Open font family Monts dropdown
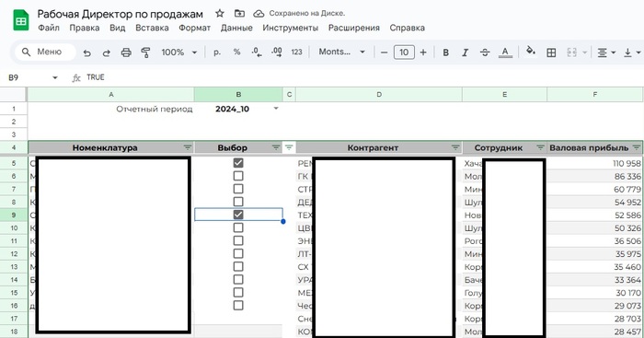The width and height of the screenshot is (644, 338). click(341, 52)
